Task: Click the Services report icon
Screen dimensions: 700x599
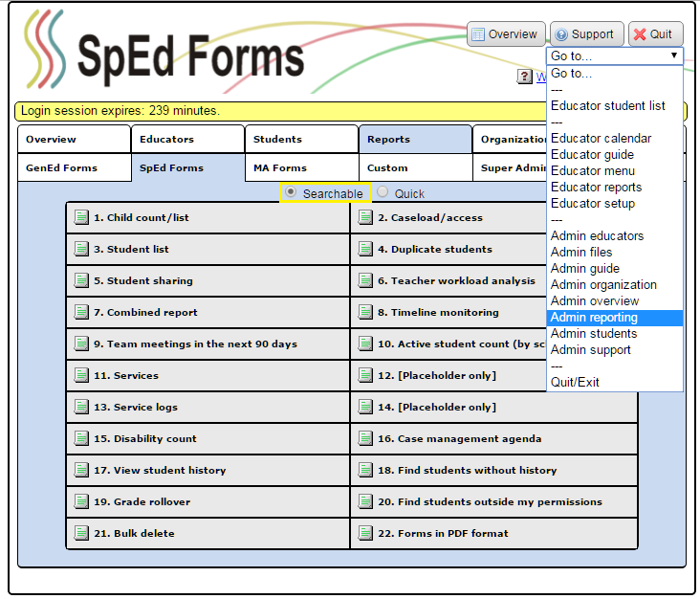Action: 81,376
